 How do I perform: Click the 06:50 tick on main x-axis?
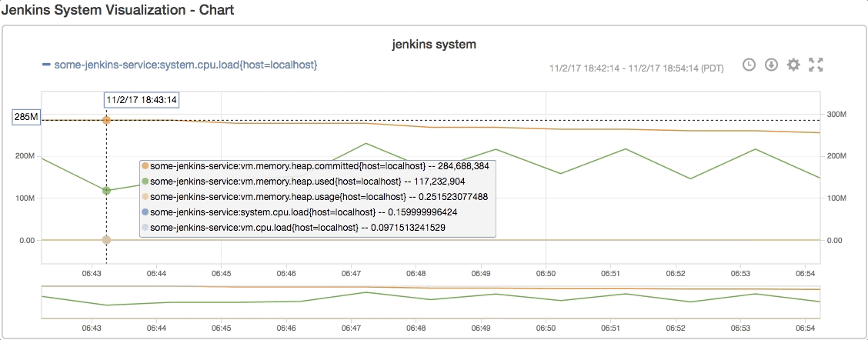546,274
